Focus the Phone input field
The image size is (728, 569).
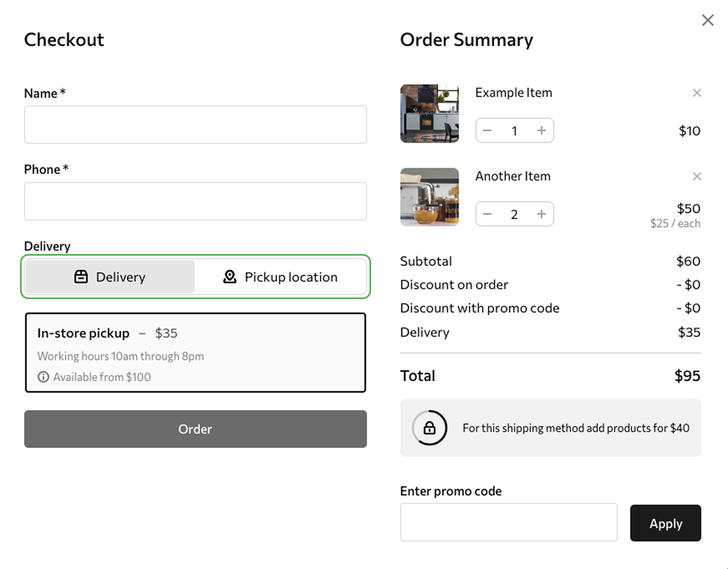(195, 201)
